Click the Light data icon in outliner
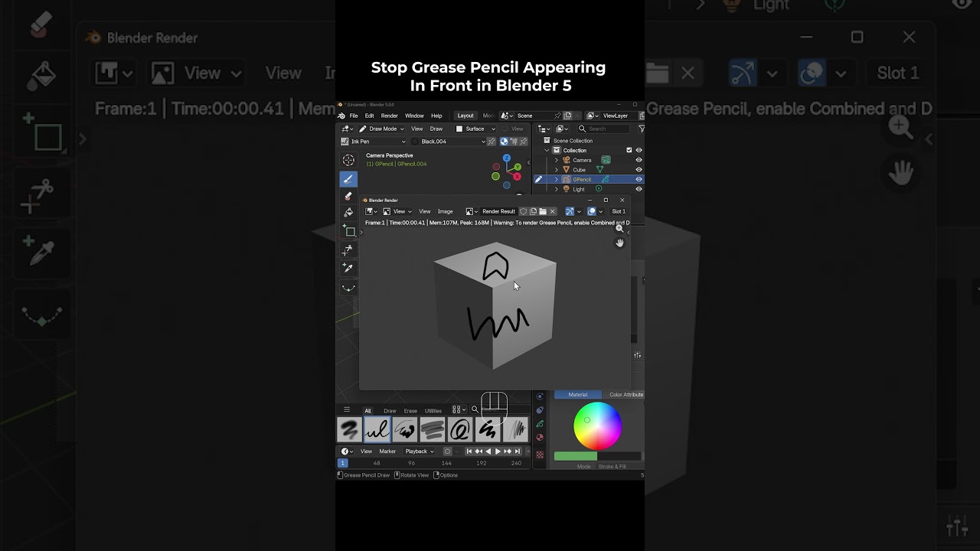The width and height of the screenshot is (980, 551). point(599,188)
